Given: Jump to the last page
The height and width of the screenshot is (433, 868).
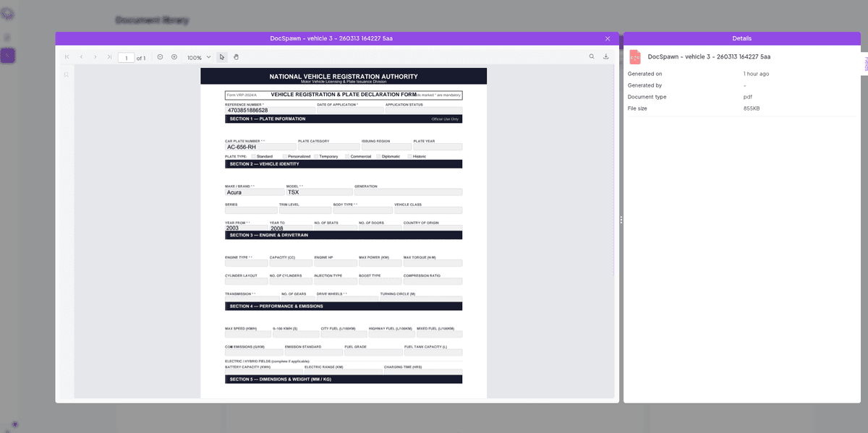Looking at the screenshot, I should pyautogui.click(x=110, y=56).
